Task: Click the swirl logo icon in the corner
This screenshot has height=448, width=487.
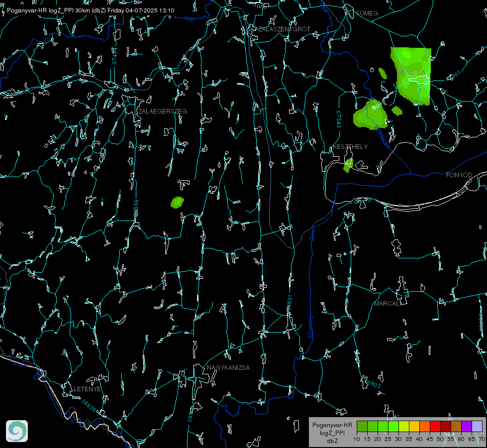Action: click(x=17, y=431)
